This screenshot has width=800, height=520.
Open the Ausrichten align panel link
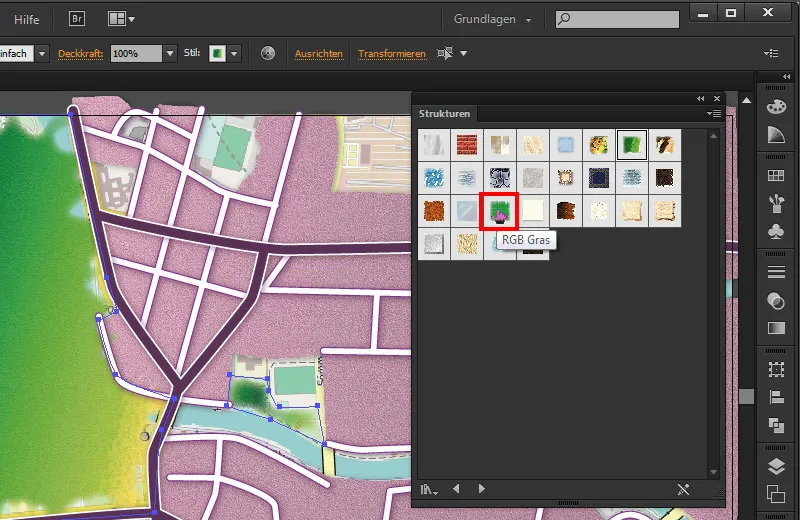click(x=319, y=54)
